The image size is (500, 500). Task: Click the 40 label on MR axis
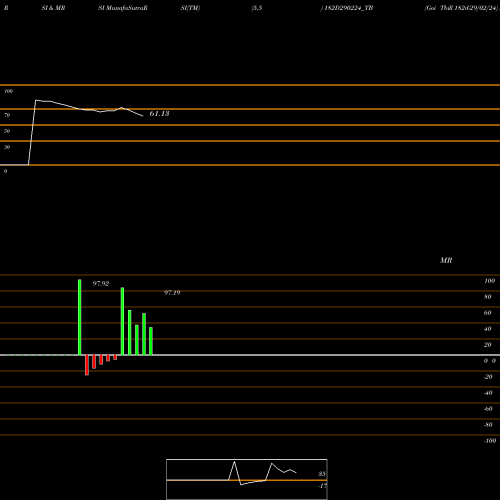[488, 329]
